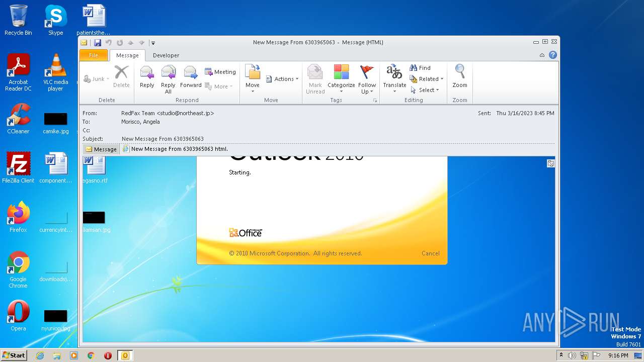Expand the Related dropdown
644x362 pixels.
(427, 79)
